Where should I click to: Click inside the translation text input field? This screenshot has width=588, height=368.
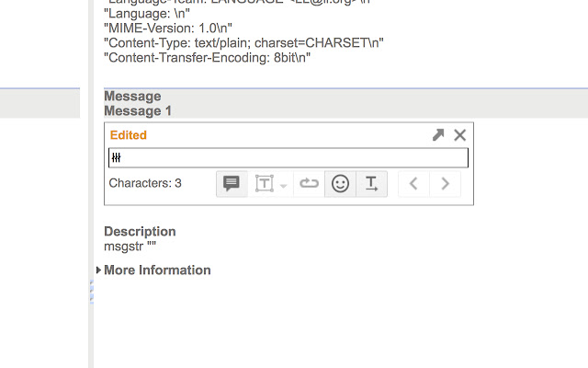pyautogui.click(x=288, y=157)
